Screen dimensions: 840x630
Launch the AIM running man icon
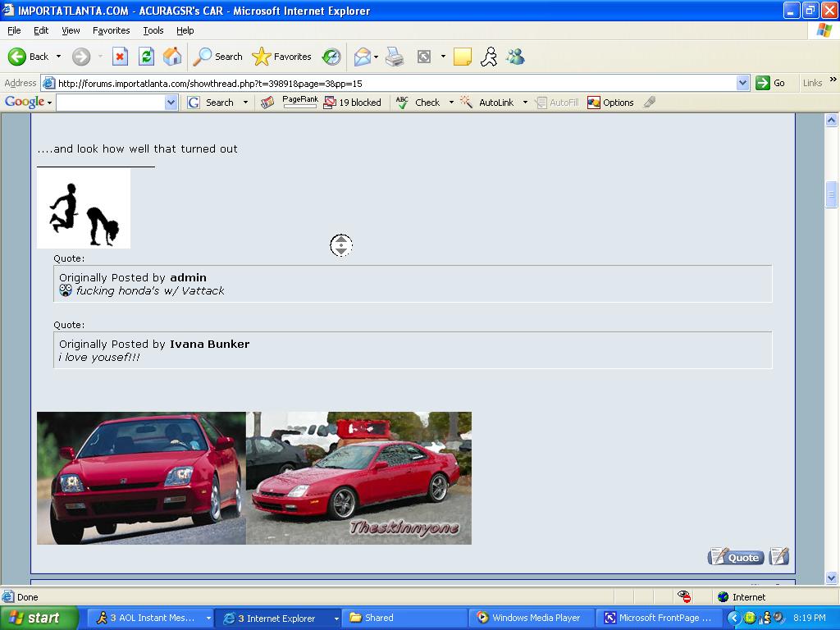[x=489, y=57]
